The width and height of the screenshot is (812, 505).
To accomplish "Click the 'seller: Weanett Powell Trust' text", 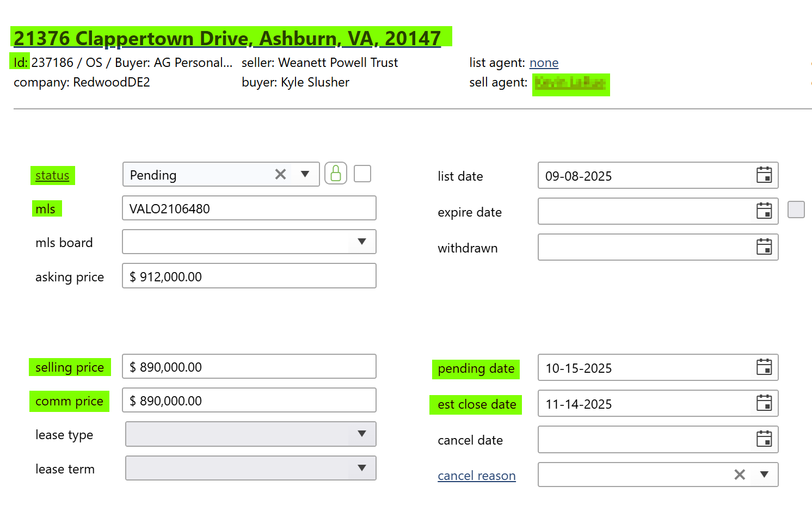I will point(320,63).
